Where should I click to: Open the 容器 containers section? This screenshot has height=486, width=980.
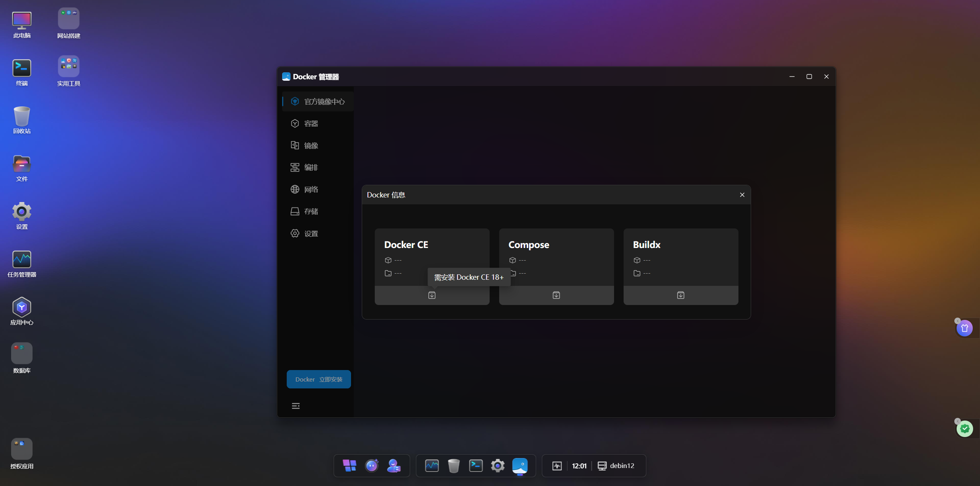pos(311,124)
